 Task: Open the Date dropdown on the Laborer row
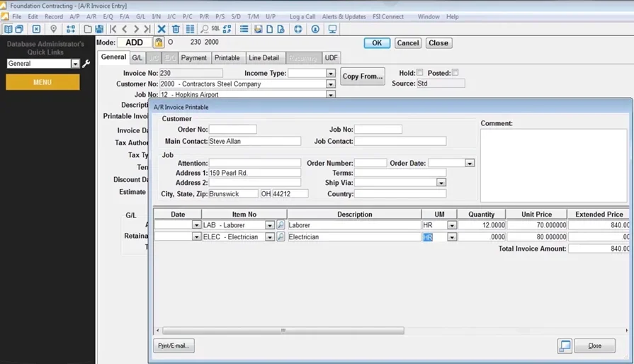pyautogui.click(x=196, y=225)
